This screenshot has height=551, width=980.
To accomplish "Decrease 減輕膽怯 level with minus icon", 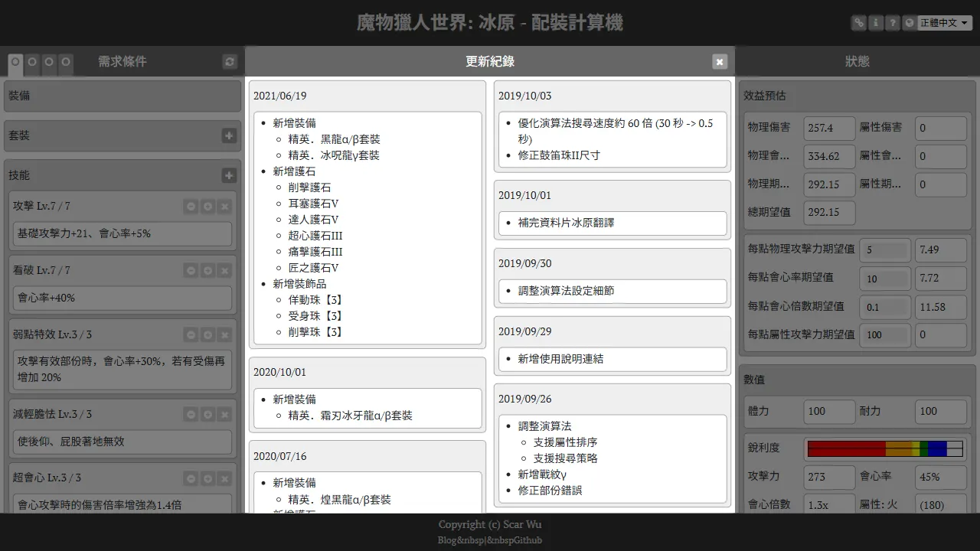I will click(191, 414).
